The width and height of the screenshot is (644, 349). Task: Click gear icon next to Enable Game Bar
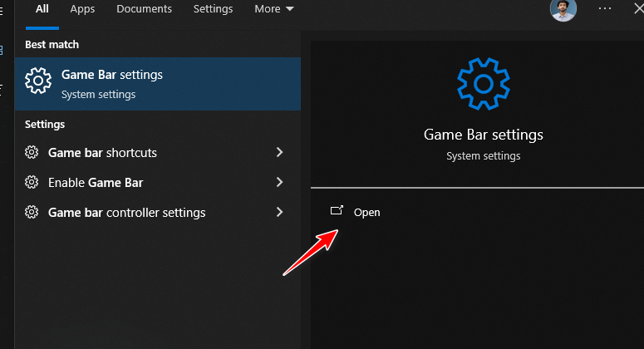pyautogui.click(x=32, y=182)
